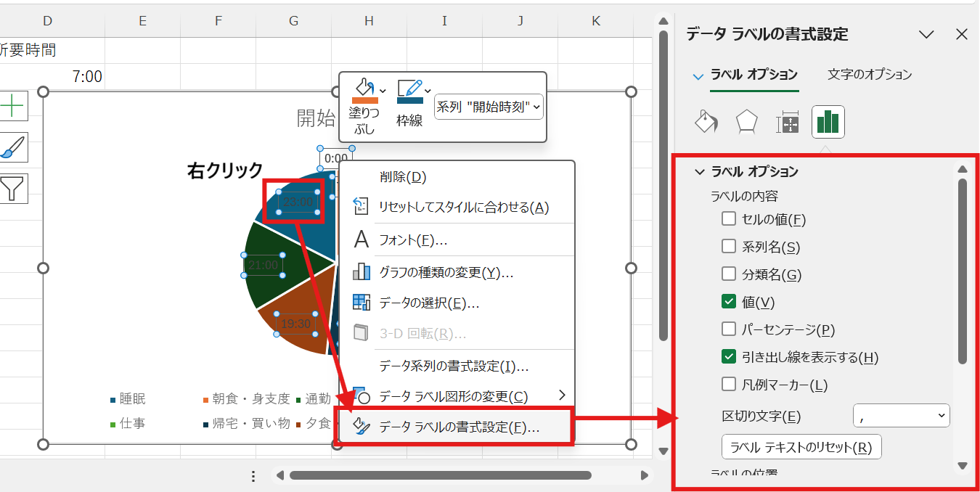Select the Label Options bar chart icon
Screen dimensions: 980x492
[x=828, y=122]
